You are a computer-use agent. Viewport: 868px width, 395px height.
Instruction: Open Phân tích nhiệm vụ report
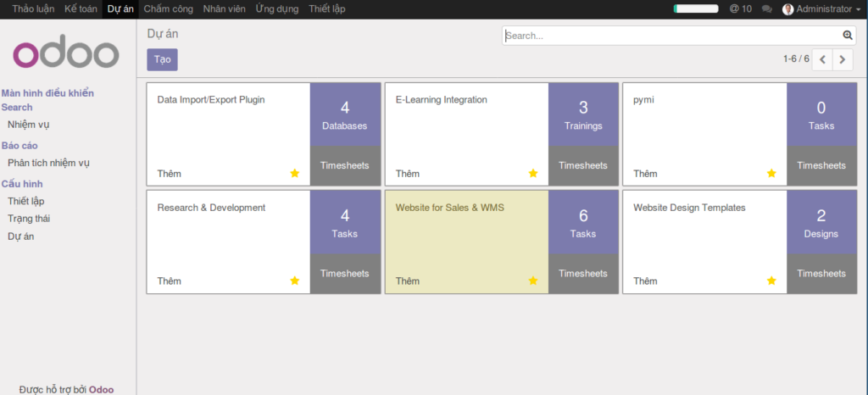tap(48, 164)
